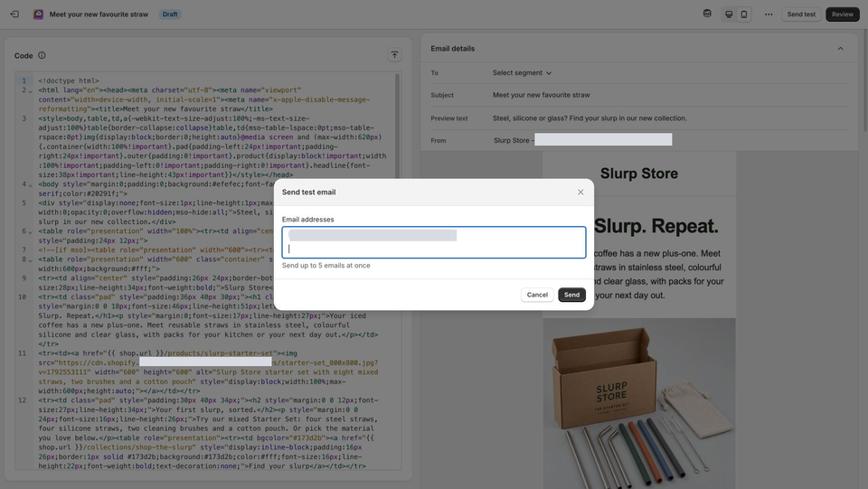Image resolution: width=868 pixels, height=489 pixels.
Task: Click the 'Slurp Store' heading in preview
Action: coord(639,174)
